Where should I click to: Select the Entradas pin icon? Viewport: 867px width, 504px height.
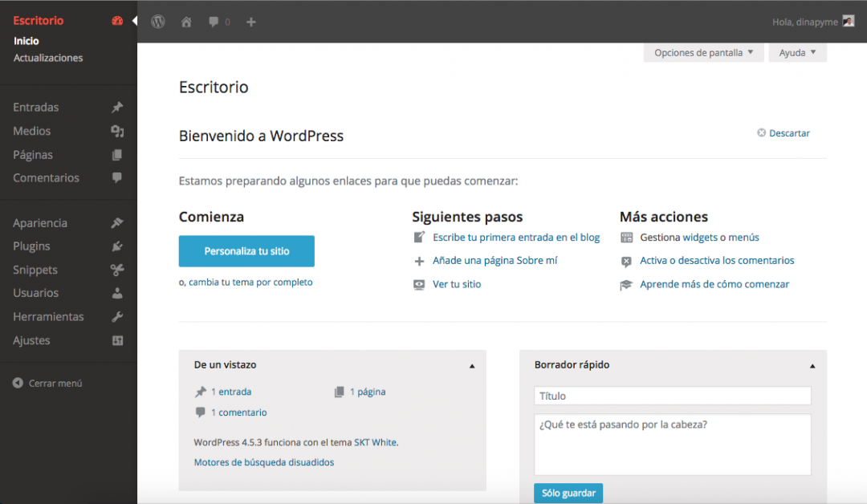click(x=117, y=107)
